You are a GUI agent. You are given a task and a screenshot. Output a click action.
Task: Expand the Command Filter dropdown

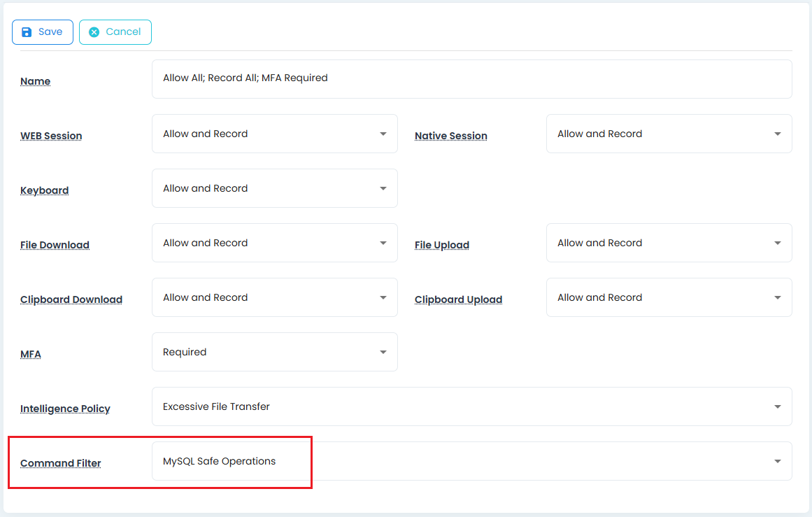pos(471,461)
